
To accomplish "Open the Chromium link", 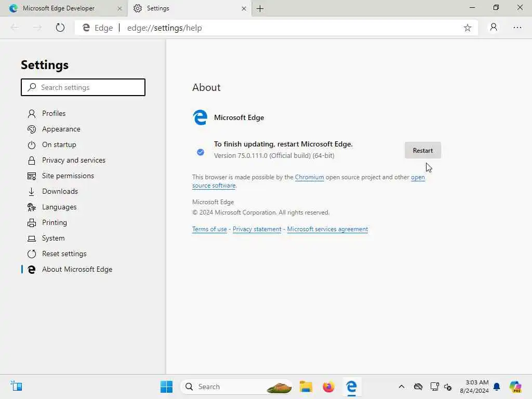I will point(309,177).
